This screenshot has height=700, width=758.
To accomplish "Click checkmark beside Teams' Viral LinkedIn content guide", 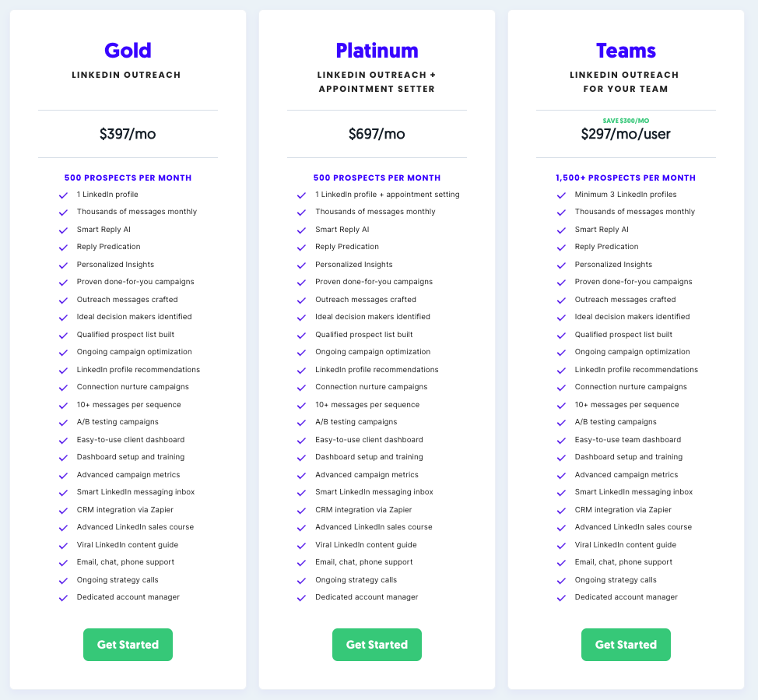I will [x=561, y=546].
